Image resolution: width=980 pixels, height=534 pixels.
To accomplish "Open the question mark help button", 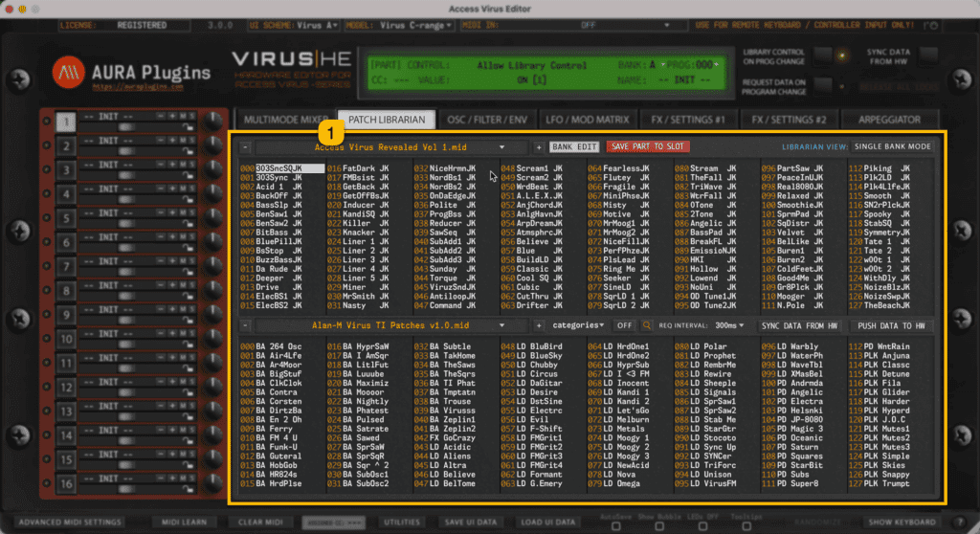I will click(x=960, y=523).
